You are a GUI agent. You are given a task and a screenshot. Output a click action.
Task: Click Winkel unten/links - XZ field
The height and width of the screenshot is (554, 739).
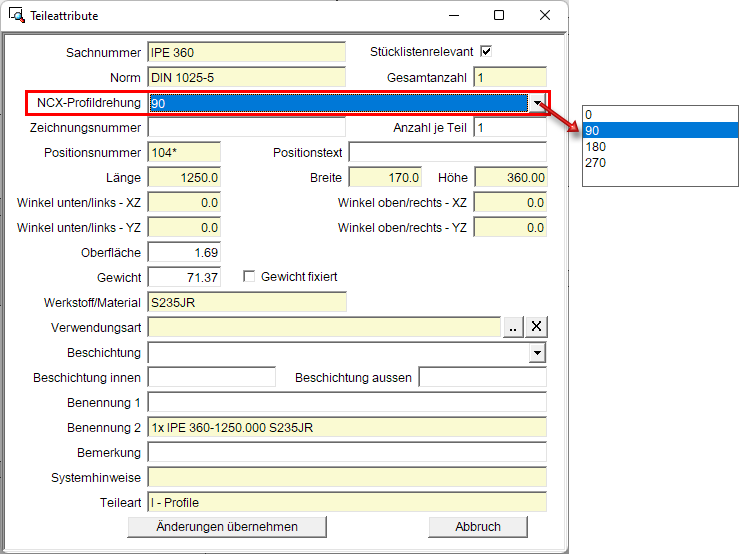click(x=184, y=202)
